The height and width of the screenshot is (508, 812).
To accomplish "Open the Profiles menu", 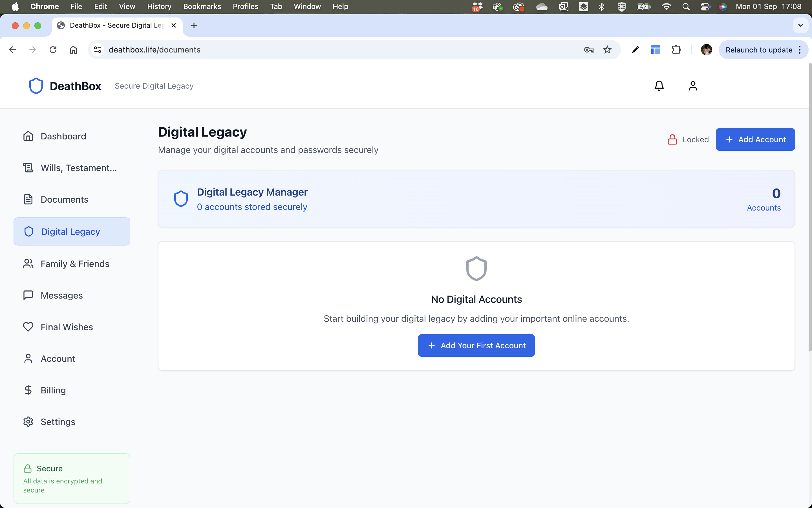I will pyautogui.click(x=246, y=7).
